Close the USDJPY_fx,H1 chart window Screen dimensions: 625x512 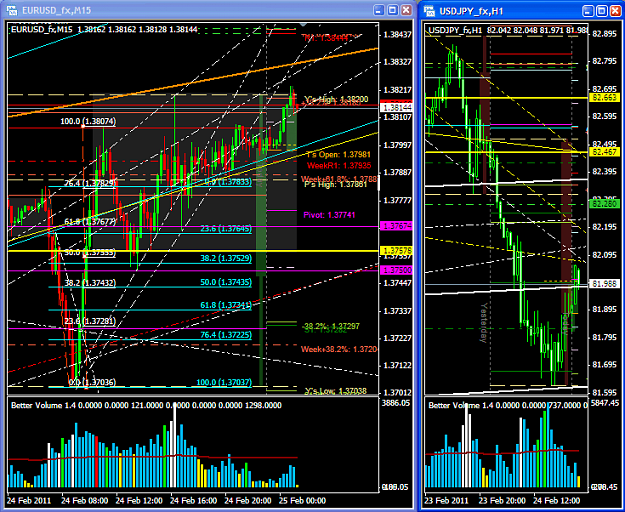tap(615, 11)
